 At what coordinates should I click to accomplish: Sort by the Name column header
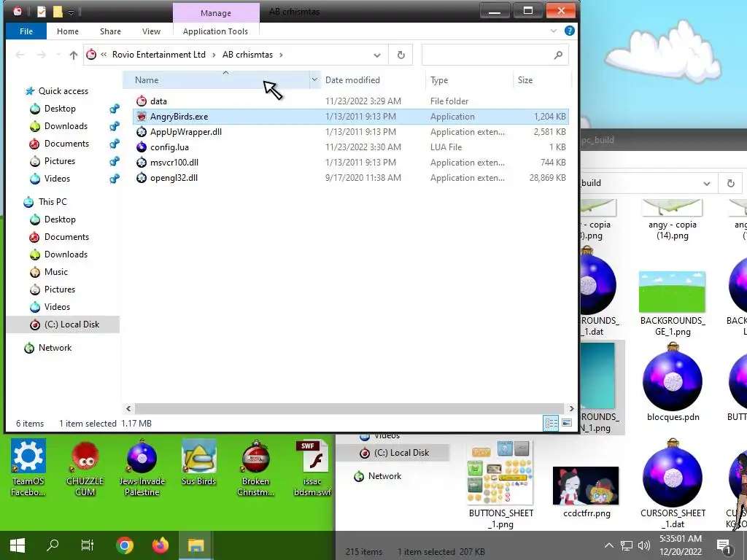pos(215,80)
